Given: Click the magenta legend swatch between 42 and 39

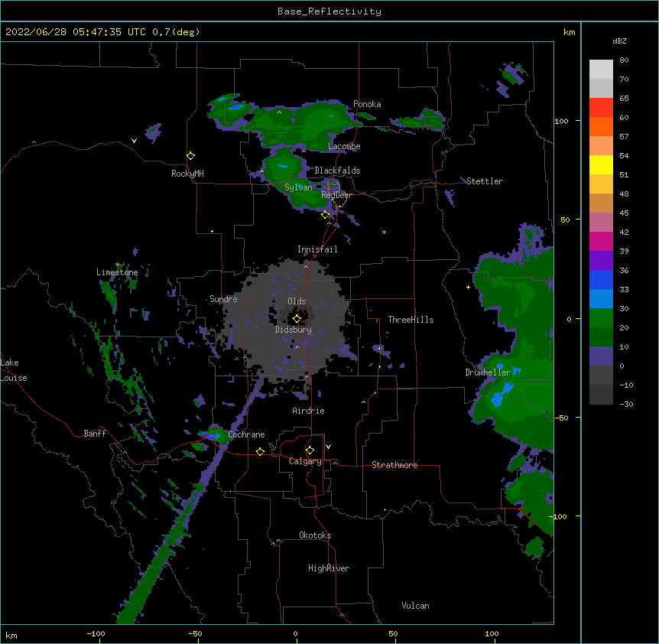Looking at the screenshot, I should click(x=601, y=242).
